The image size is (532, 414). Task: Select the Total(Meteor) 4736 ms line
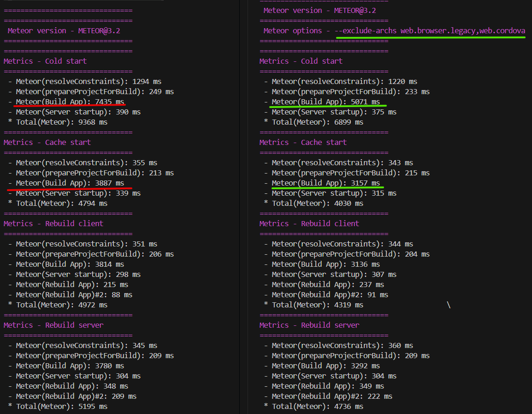(313, 407)
